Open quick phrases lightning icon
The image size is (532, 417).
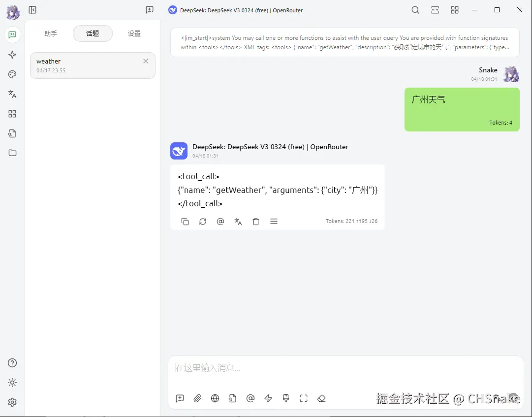[268, 398]
